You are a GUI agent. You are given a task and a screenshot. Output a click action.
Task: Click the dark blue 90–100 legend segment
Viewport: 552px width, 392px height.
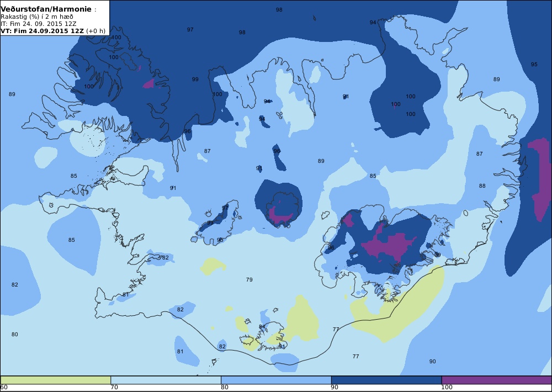(x=386, y=380)
